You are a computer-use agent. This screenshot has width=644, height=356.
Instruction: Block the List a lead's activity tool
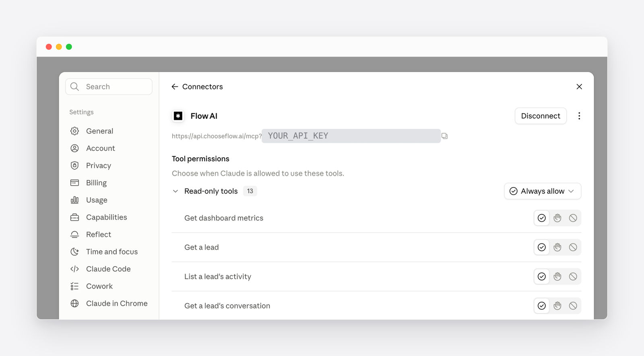click(573, 276)
